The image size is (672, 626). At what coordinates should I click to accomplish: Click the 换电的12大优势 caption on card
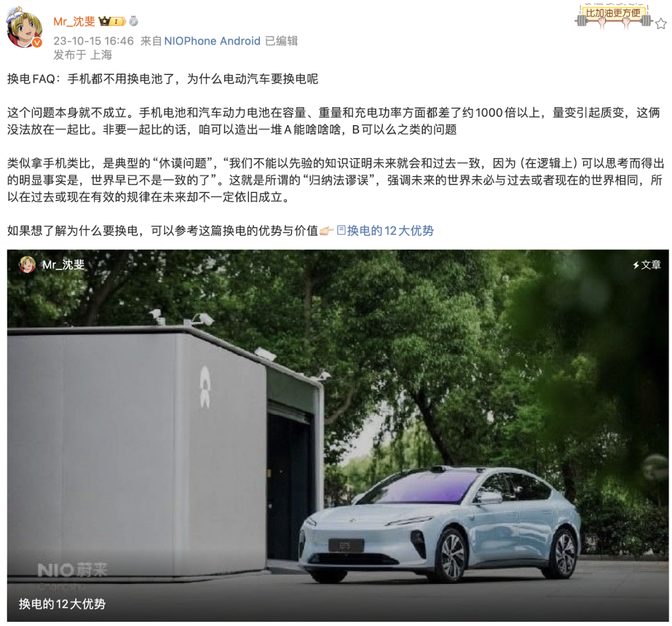[x=62, y=604]
